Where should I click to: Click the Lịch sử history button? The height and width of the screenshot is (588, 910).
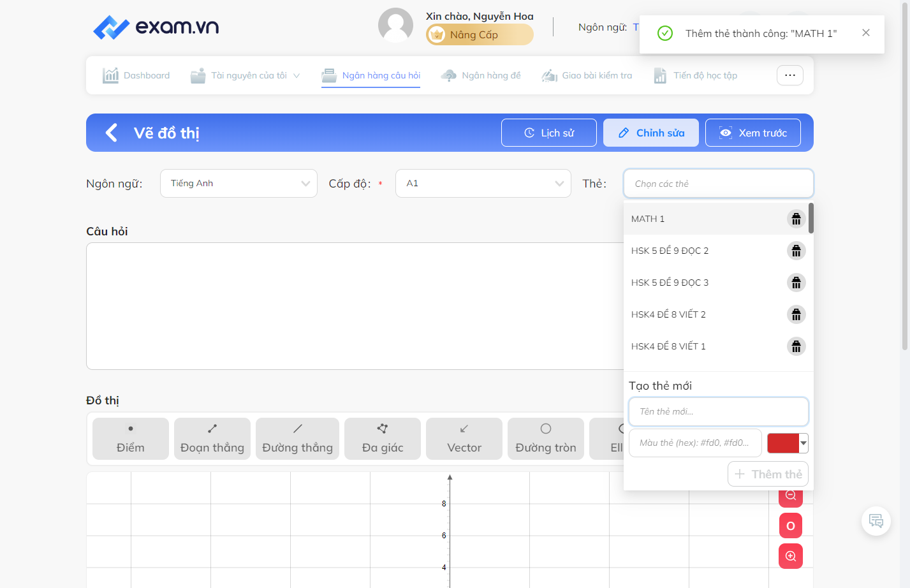549,133
